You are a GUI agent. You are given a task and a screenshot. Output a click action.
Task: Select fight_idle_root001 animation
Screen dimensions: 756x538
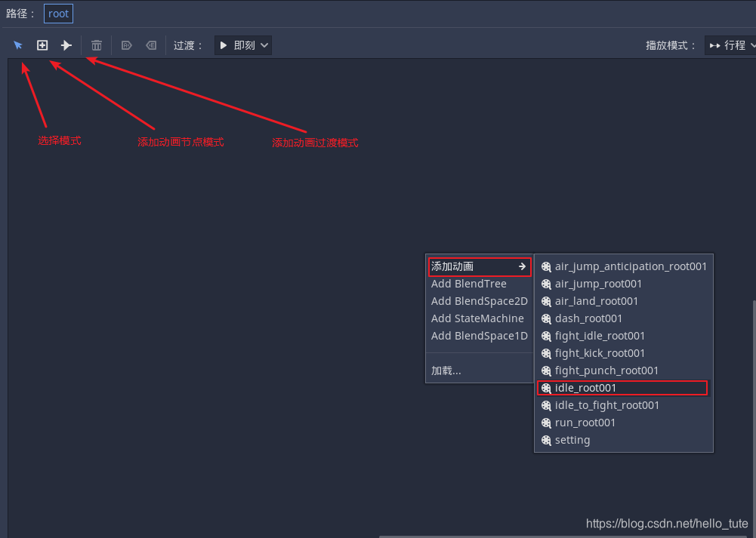[x=623, y=336]
